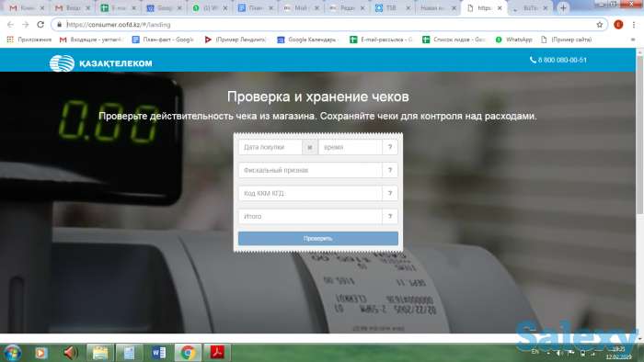Open the Chrome profile avatar

pyautogui.click(x=618, y=25)
